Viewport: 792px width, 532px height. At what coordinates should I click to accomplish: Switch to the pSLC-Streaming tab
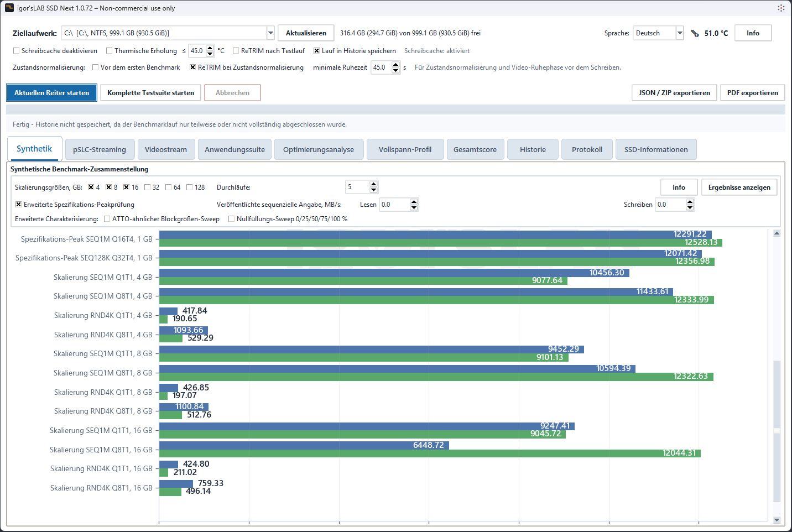(x=100, y=149)
